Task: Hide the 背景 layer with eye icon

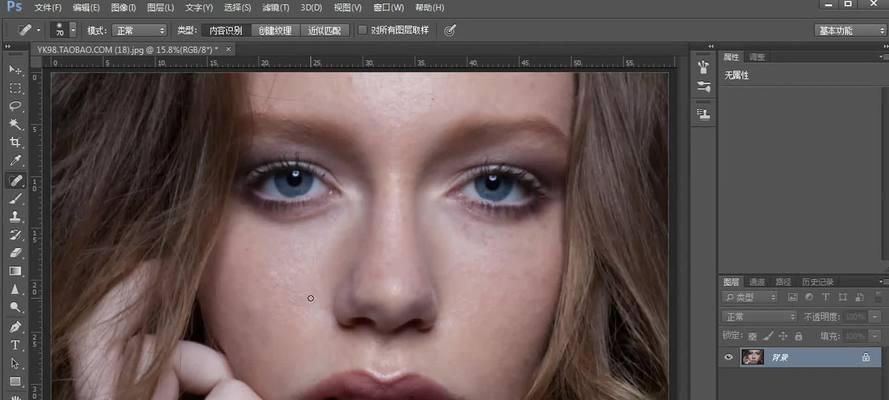Action: [x=729, y=357]
